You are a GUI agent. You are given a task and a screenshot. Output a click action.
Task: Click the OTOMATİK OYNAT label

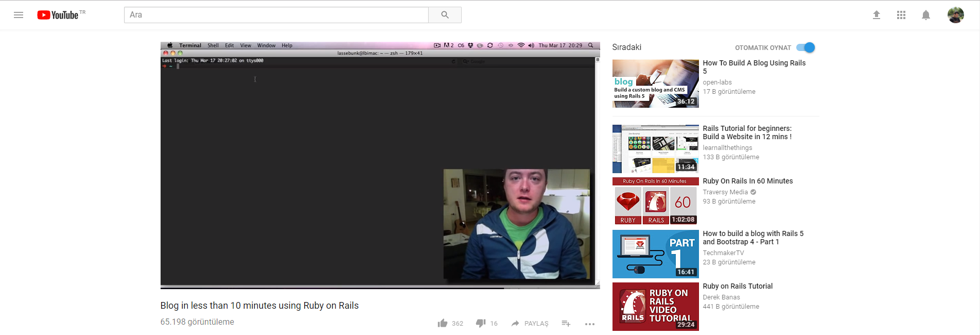[763, 48]
